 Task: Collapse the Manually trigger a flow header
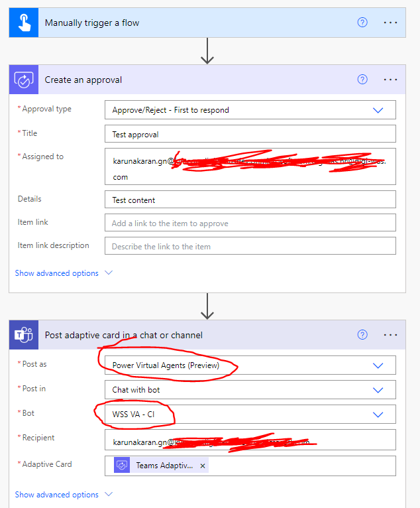tap(207, 23)
